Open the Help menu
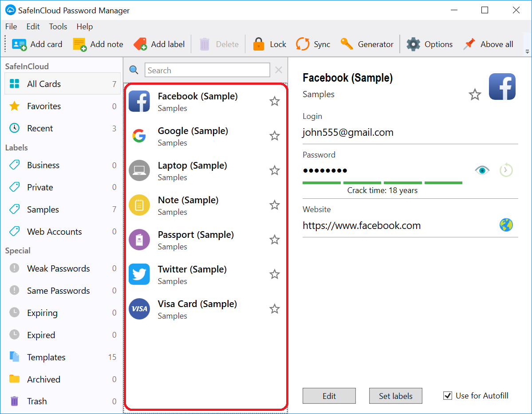 (84, 27)
